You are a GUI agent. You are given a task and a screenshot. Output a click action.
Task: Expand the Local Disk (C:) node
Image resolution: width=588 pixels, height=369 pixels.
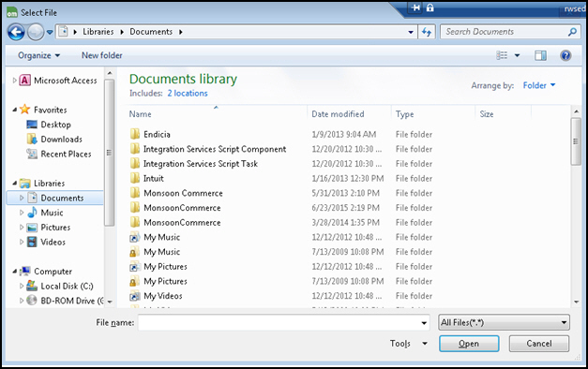coord(22,286)
